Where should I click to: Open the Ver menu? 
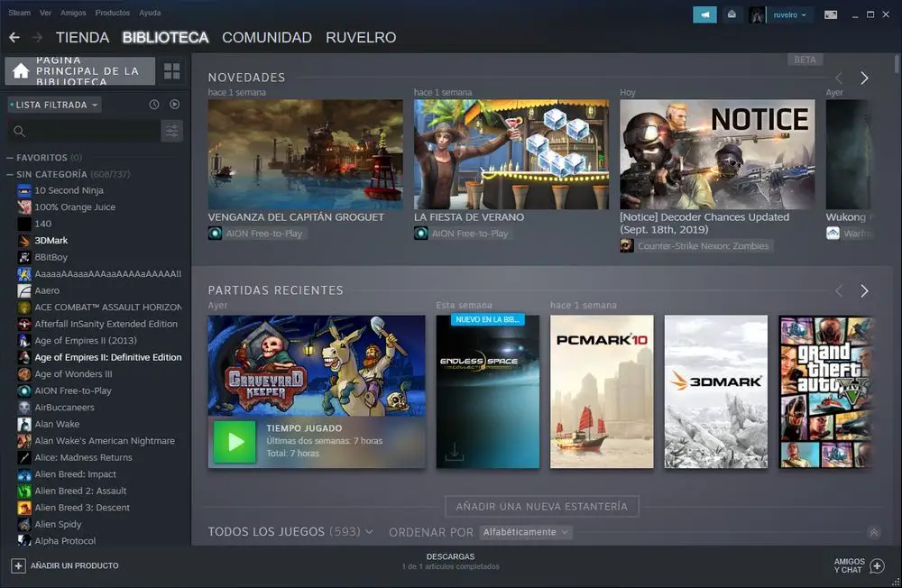[x=45, y=13]
